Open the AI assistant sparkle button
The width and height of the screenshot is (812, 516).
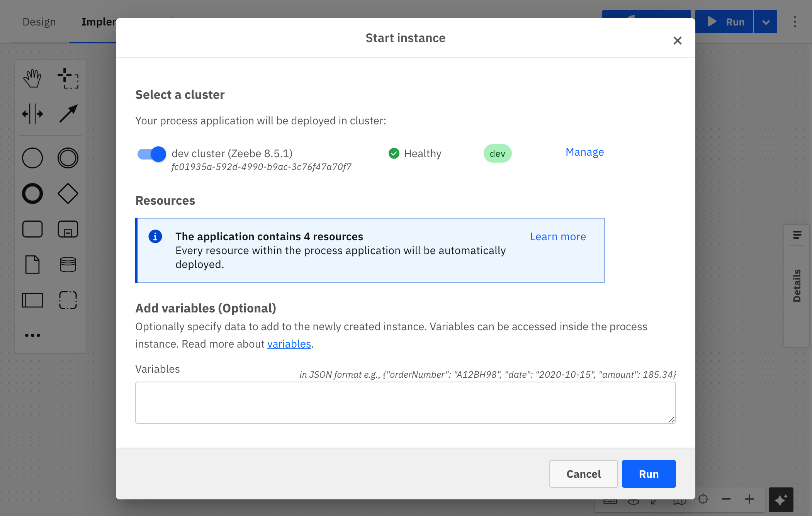pyautogui.click(x=781, y=499)
